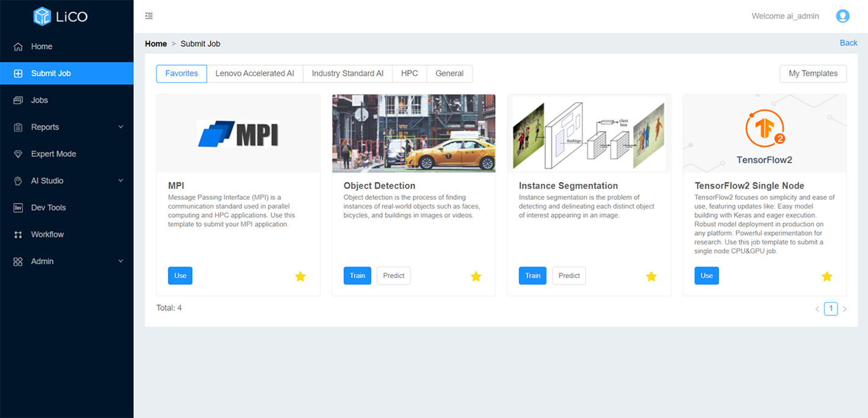
Task: Click the Object Detection taxi thumbnail
Action: 413,133
